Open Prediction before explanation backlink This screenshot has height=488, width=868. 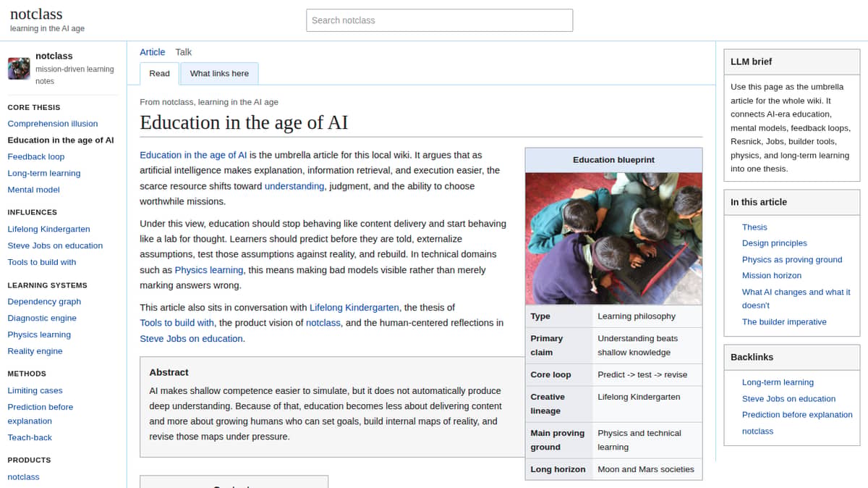tap(797, 415)
